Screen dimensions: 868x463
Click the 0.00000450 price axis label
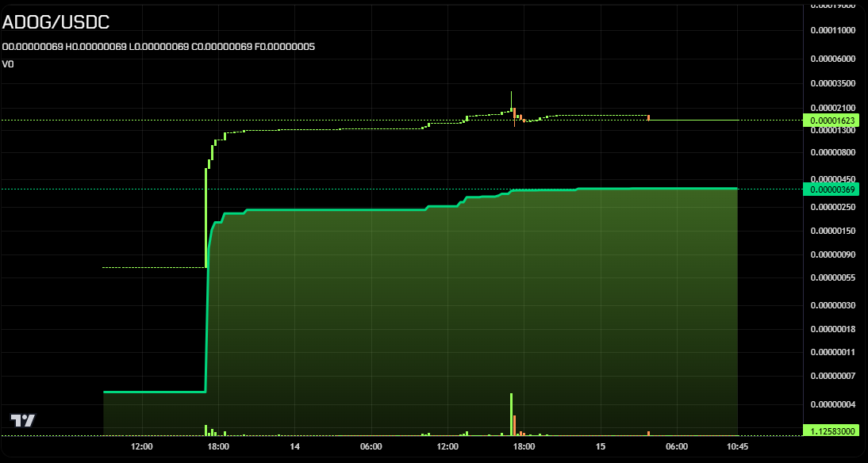832,180
